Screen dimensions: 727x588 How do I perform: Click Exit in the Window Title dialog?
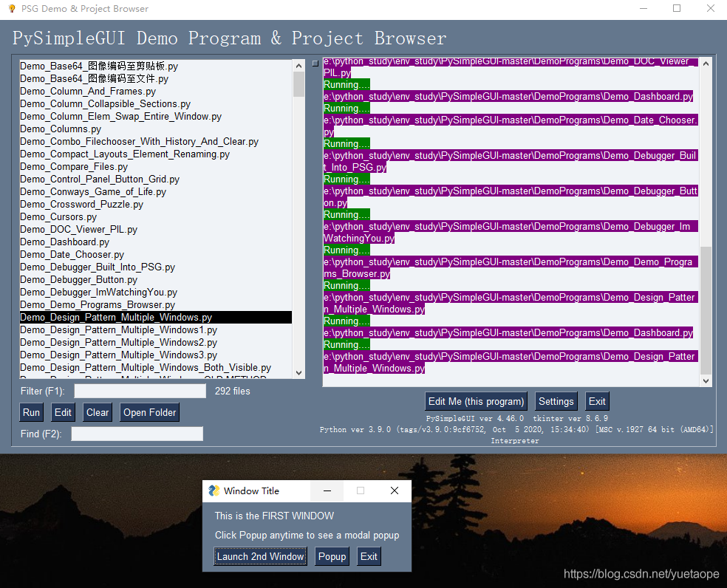click(x=369, y=556)
